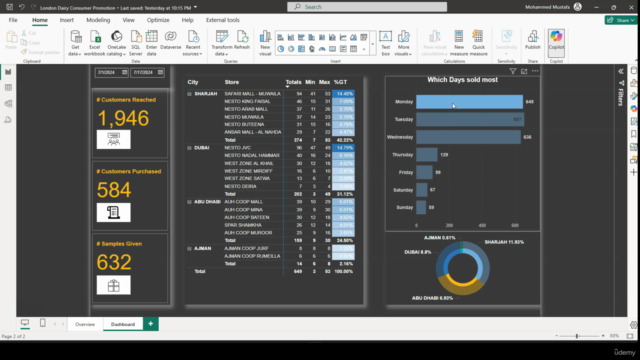Viewport: 640px width, 360px height.
Task: Switch to mobile layout icon
Action: click(42, 323)
